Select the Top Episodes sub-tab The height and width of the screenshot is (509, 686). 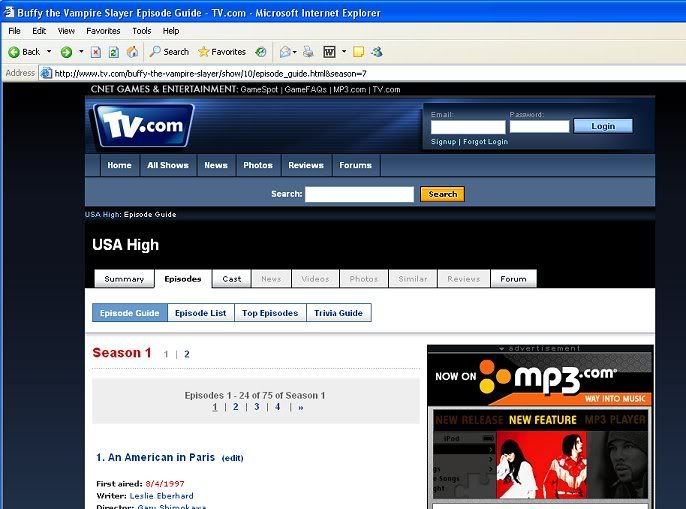270,313
